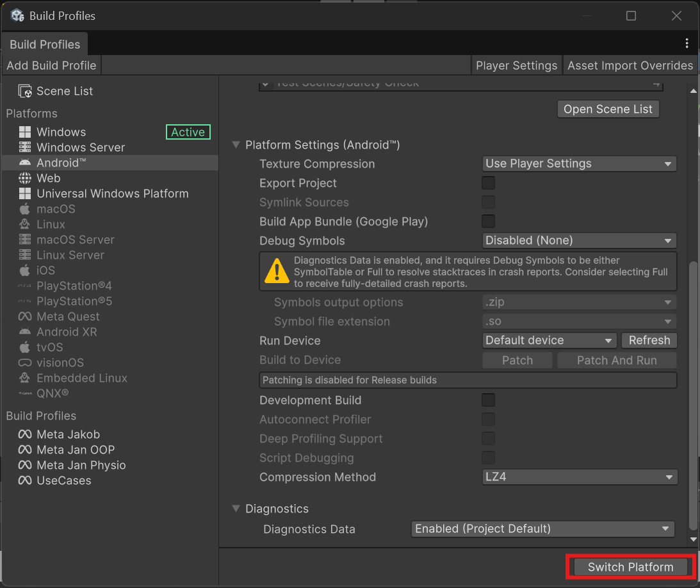Collapse the Diagnostics section
Screen dimensions: 700x588
[236, 509]
